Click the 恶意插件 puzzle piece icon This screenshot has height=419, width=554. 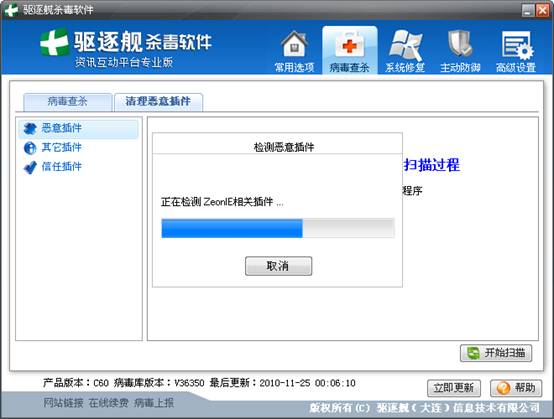[x=30, y=129]
